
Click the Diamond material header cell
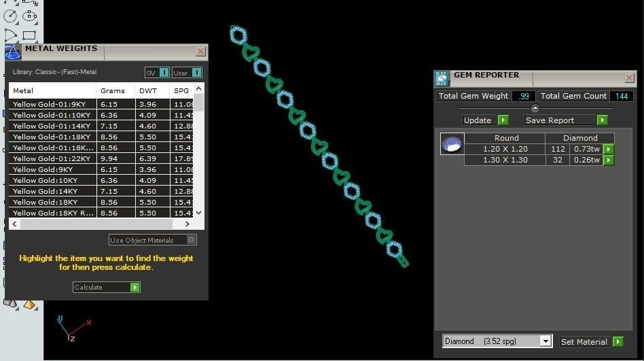tap(580, 138)
